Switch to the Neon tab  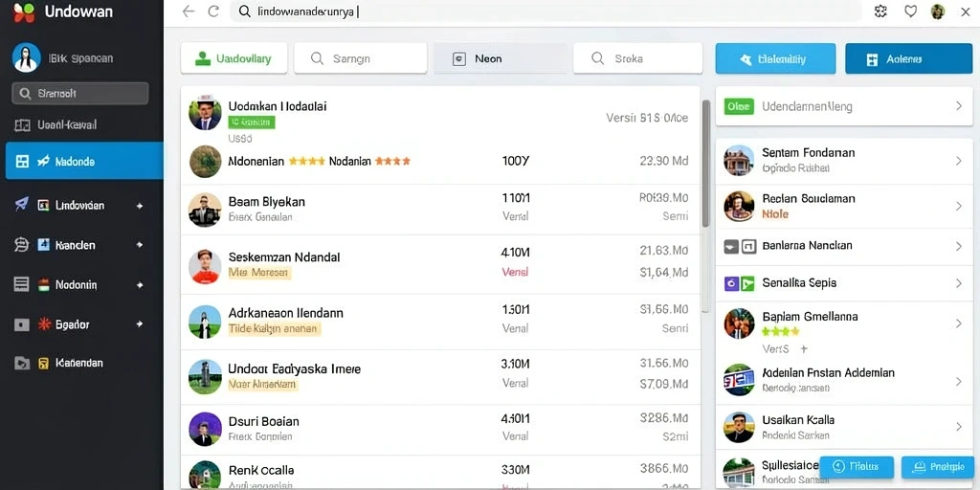tap(500, 58)
